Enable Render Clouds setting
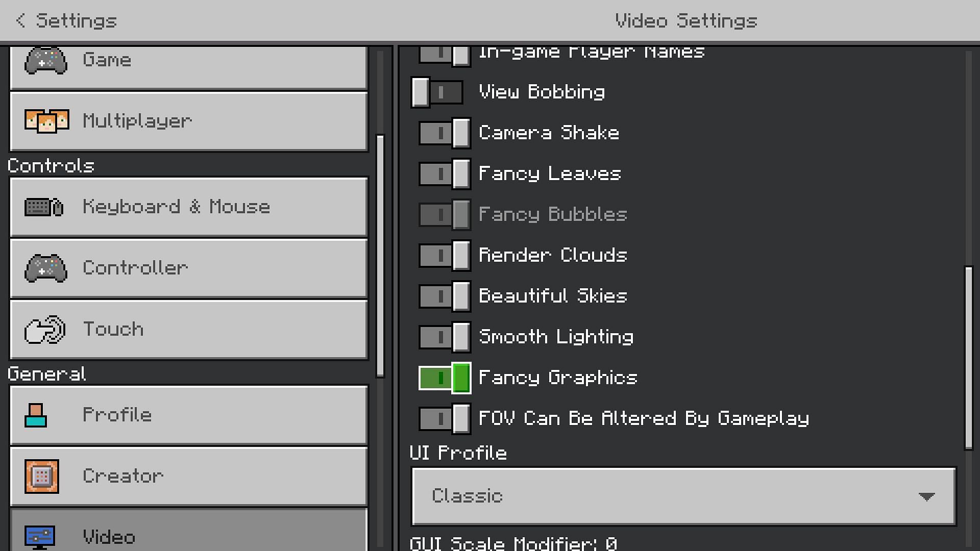980x551 pixels. click(x=444, y=256)
